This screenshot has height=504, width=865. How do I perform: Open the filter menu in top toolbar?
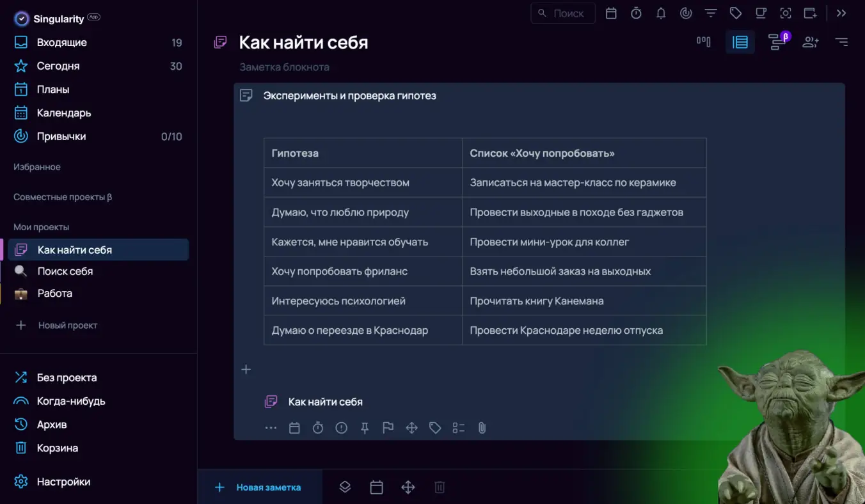tap(711, 13)
